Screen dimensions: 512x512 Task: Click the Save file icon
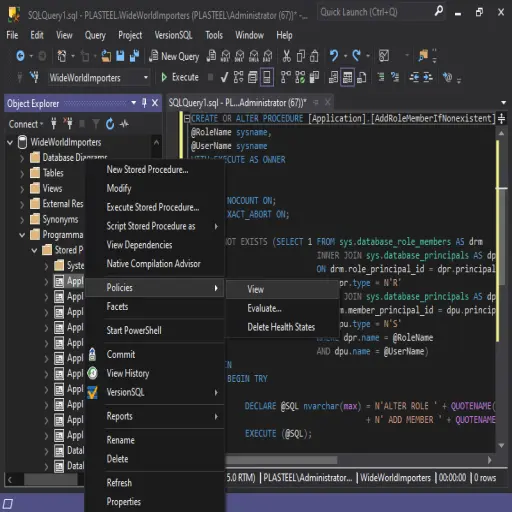pos(120,56)
